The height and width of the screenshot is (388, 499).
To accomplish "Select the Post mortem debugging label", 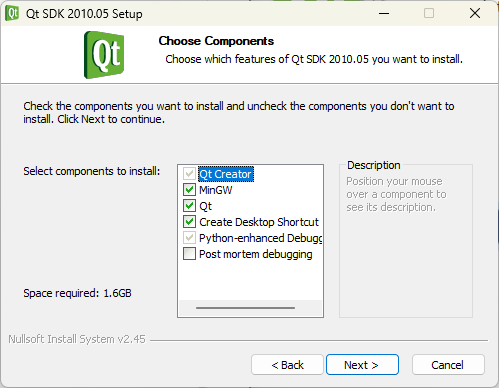I will point(256,254).
